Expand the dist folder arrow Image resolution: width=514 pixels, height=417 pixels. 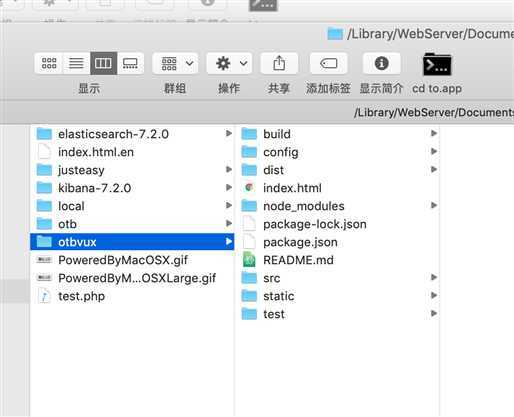(x=434, y=169)
